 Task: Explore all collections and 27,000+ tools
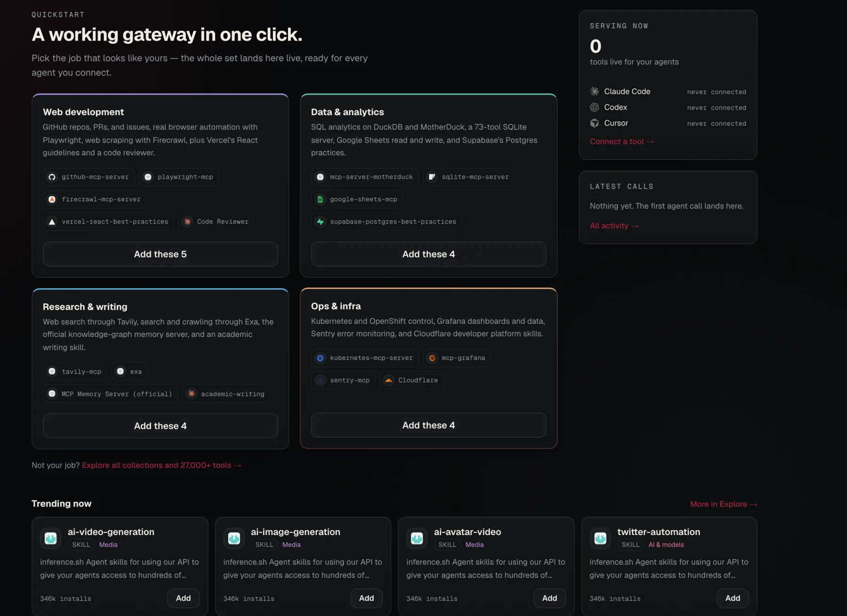click(161, 465)
